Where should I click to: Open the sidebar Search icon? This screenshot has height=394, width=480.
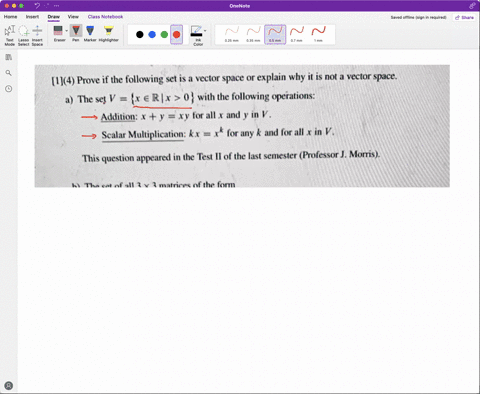[x=9, y=73]
